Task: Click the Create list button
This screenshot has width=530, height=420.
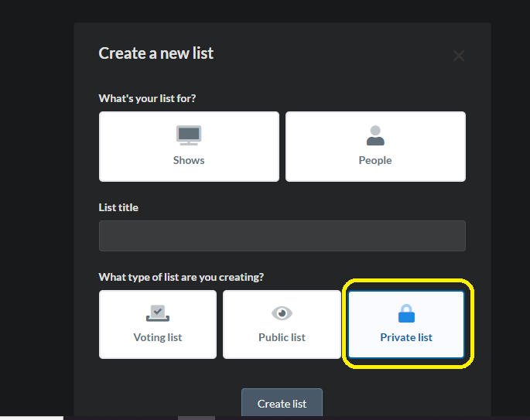Action: click(x=282, y=403)
